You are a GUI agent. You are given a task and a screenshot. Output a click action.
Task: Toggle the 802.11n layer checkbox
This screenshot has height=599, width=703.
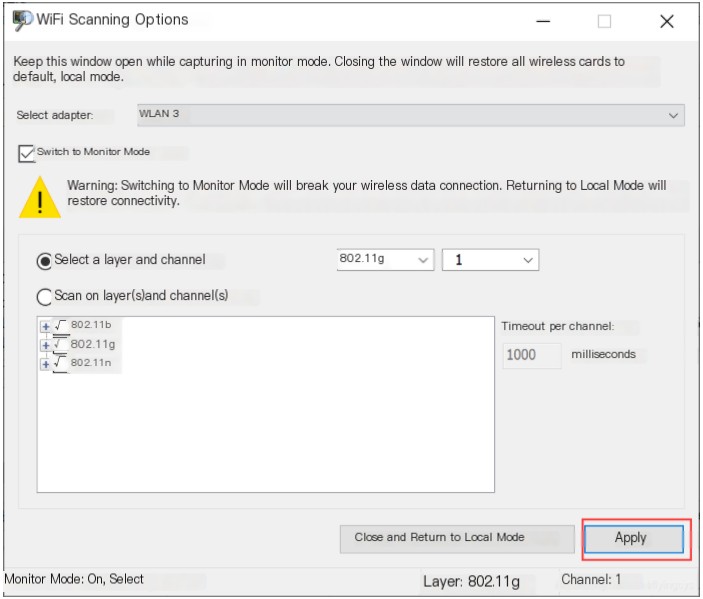pyautogui.click(x=61, y=364)
